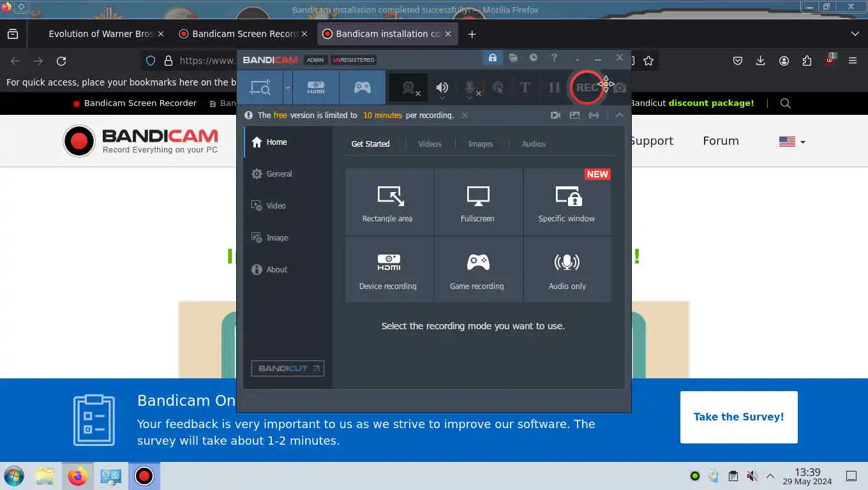This screenshot has height=490, width=868.
Task: Open the Bandicut discount package link
Action: click(692, 103)
